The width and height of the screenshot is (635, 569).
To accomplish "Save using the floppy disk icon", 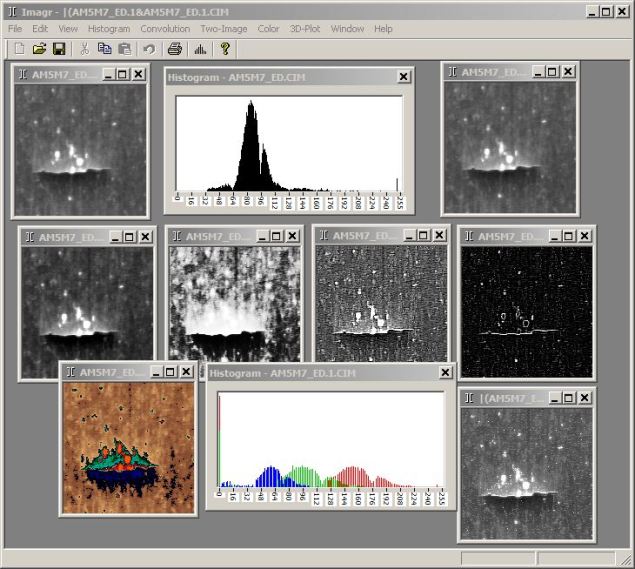I will (59, 49).
